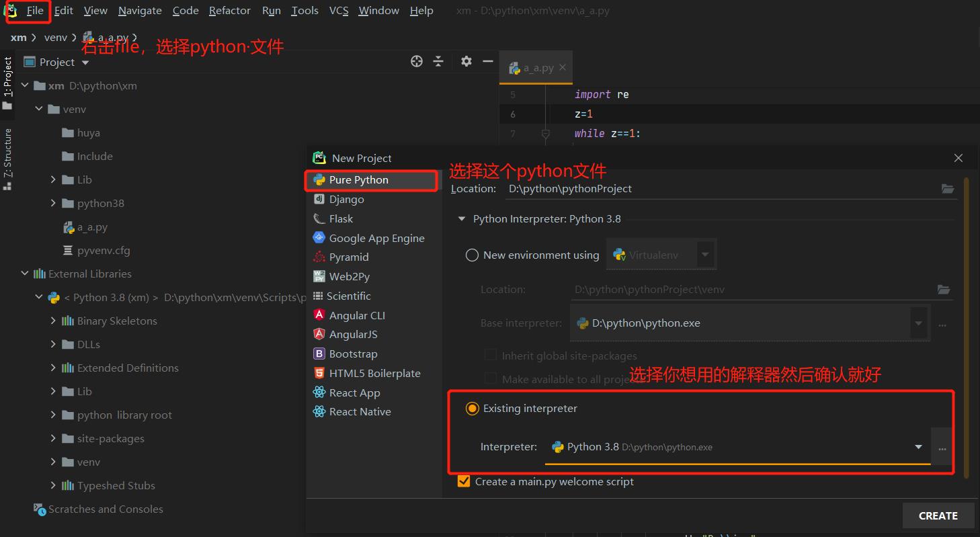
Task: Select Existing interpreter radio button
Action: point(472,409)
